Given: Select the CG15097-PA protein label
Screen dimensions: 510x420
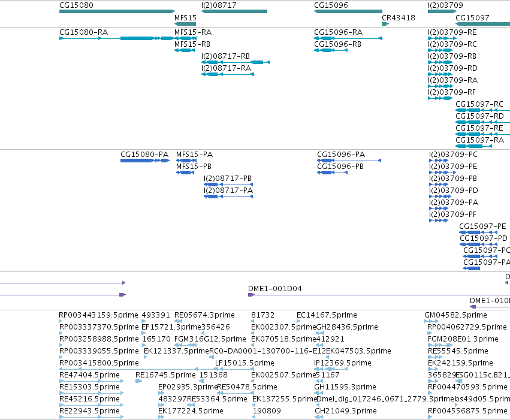Looking at the screenshot, I should (487, 262).
